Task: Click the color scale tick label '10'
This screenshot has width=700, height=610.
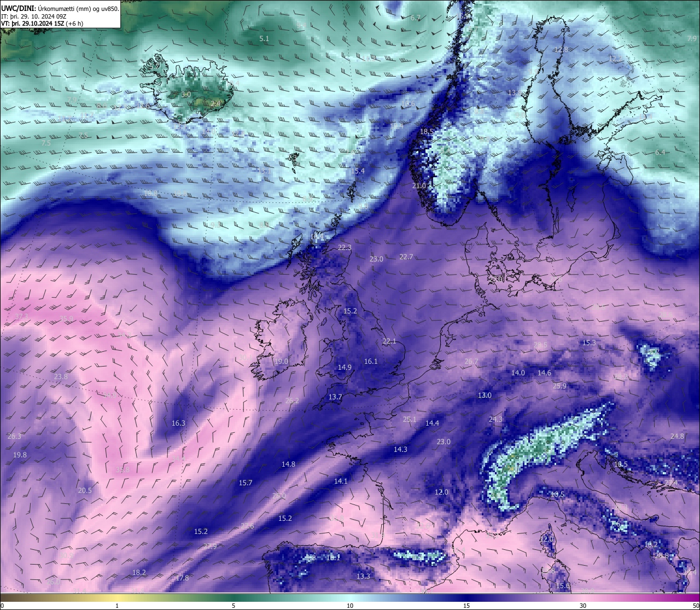Action: [350, 606]
